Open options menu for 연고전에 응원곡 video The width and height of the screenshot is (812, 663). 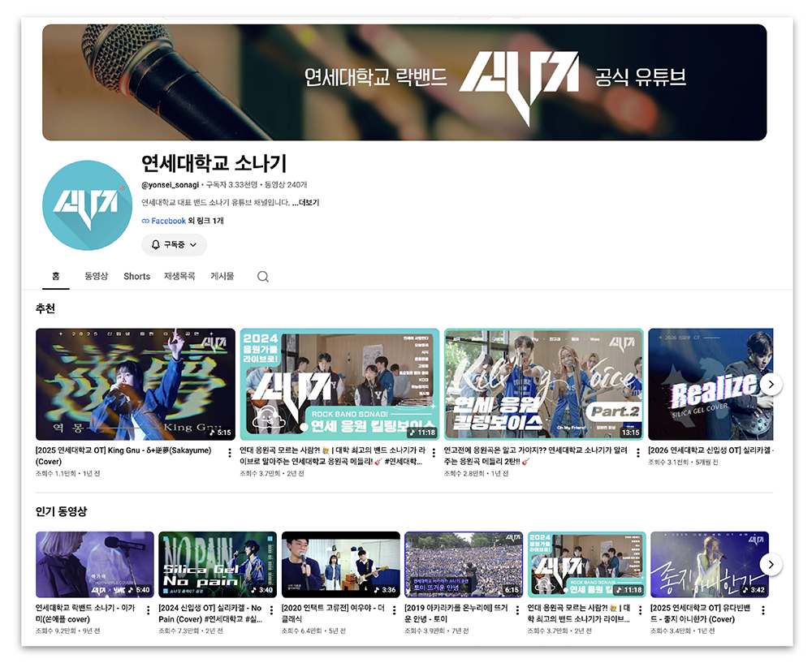[638, 453]
